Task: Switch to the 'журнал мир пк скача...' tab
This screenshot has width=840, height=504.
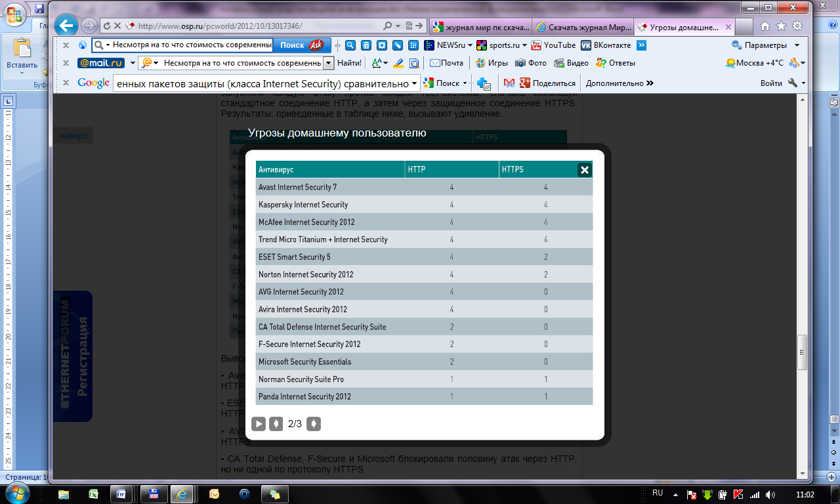Action: click(481, 27)
